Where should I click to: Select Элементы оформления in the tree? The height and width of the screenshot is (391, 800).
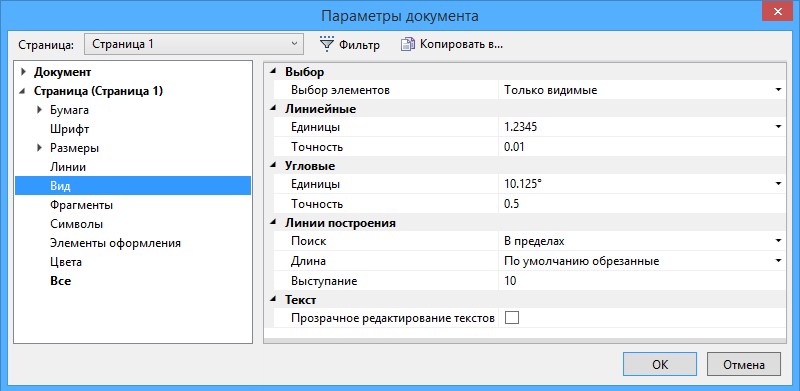coord(115,243)
